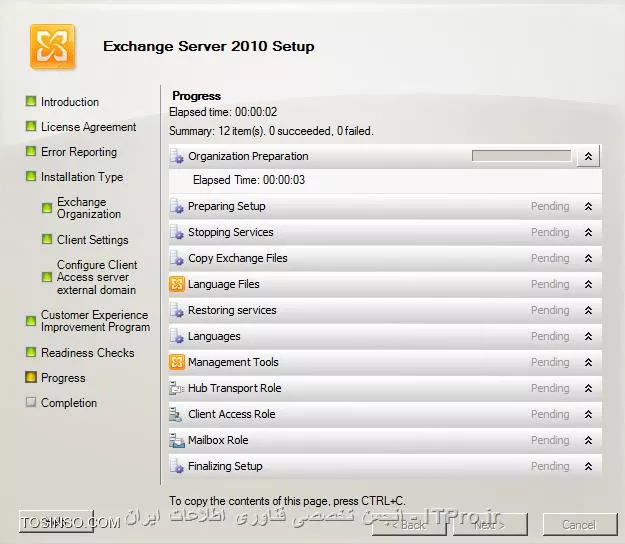Screen dimensions: 625x544
Task: Click the Pending status for Mailbox Role
Action: pos(550,440)
